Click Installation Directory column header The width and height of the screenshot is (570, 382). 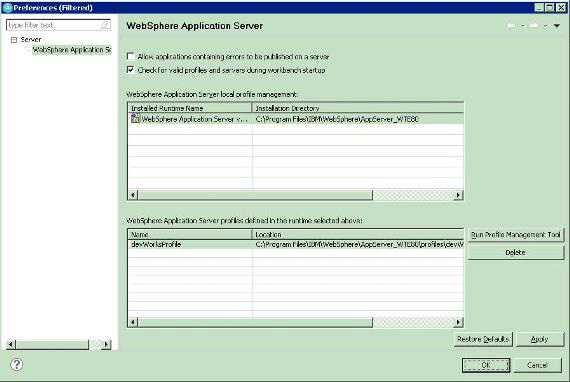point(358,108)
